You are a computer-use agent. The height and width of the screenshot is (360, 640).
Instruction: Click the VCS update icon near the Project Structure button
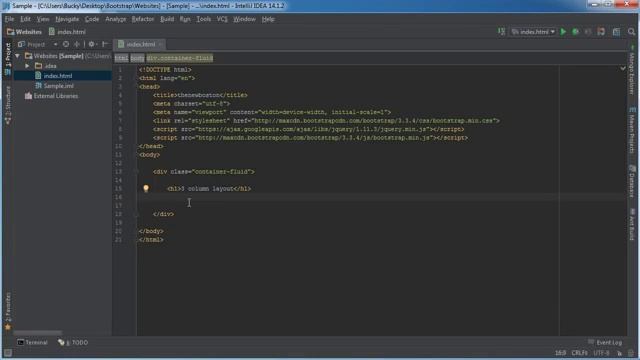(601, 32)
